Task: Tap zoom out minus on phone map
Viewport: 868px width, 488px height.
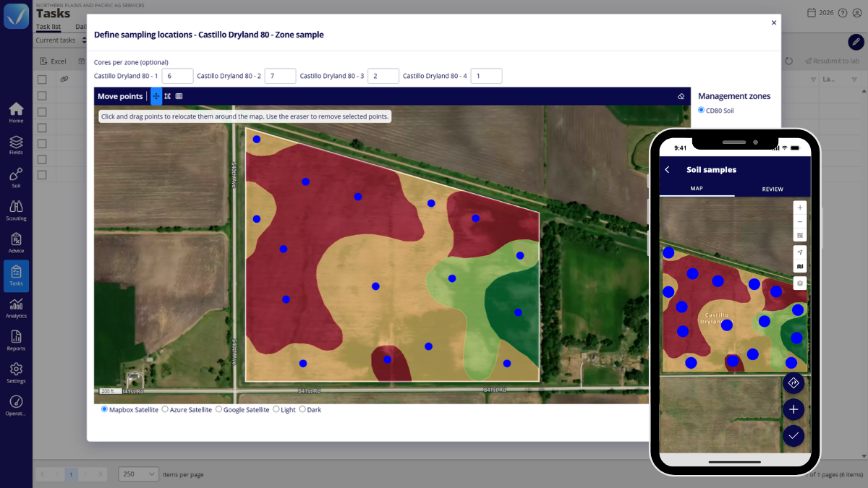Action: pyautogui.click(x=799, y=221)
